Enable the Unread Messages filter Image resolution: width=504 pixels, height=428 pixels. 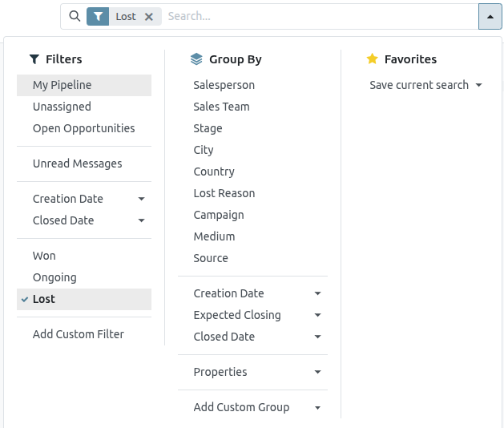(77, 164)
